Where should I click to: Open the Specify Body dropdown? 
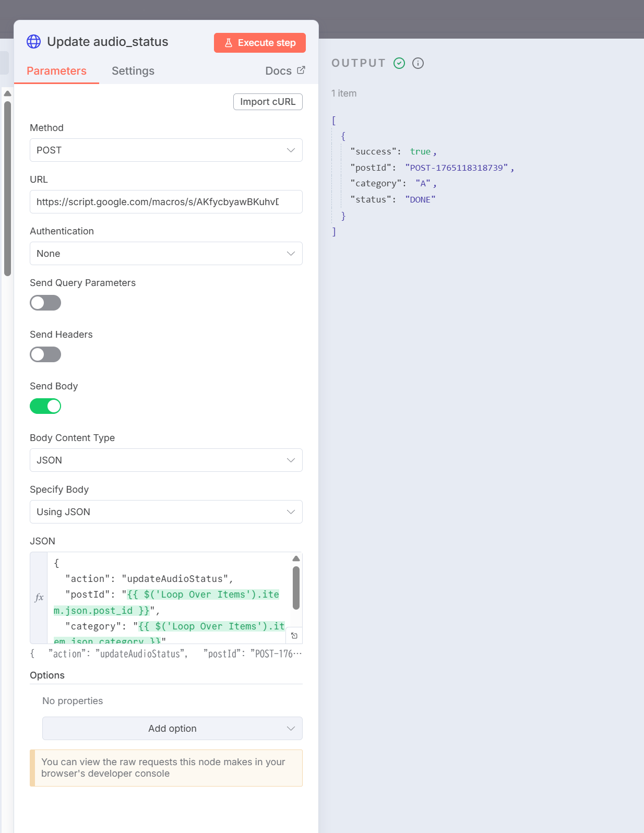coord(166,512)
